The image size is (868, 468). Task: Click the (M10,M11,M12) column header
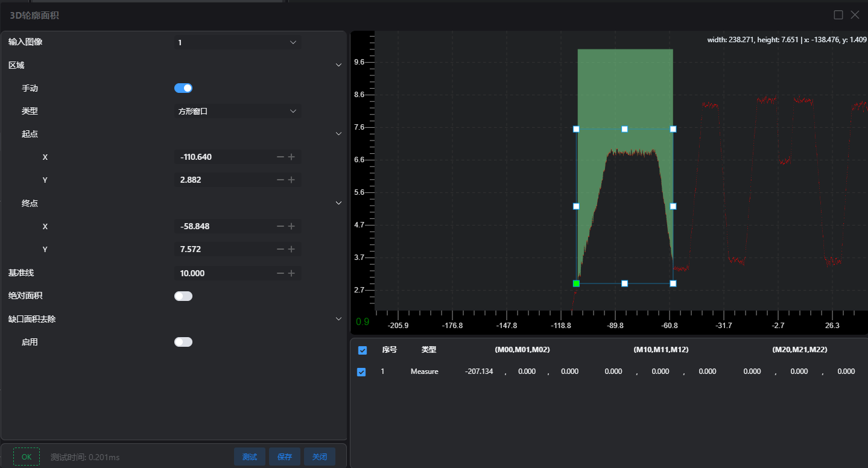661,350
